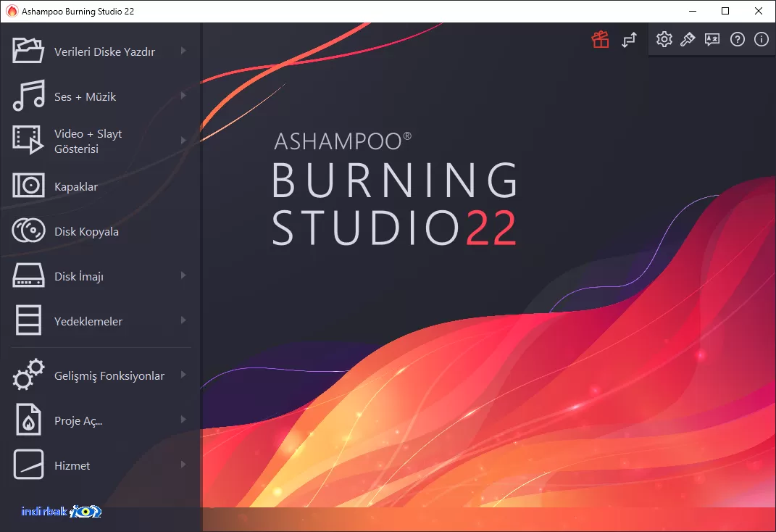
Task: Select the Proje Aç... menu label
Action: pos(78,420)
